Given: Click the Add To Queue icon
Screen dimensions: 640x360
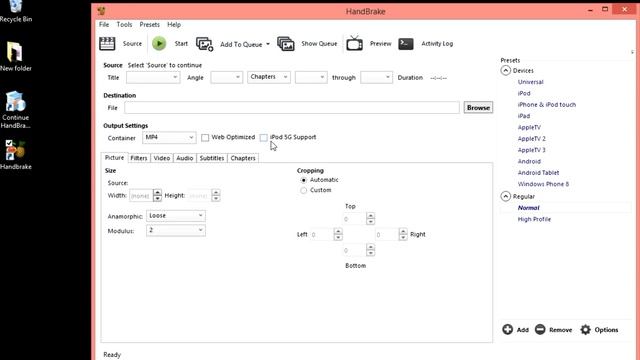Looking at the screenshot, I should click(204, 44).
